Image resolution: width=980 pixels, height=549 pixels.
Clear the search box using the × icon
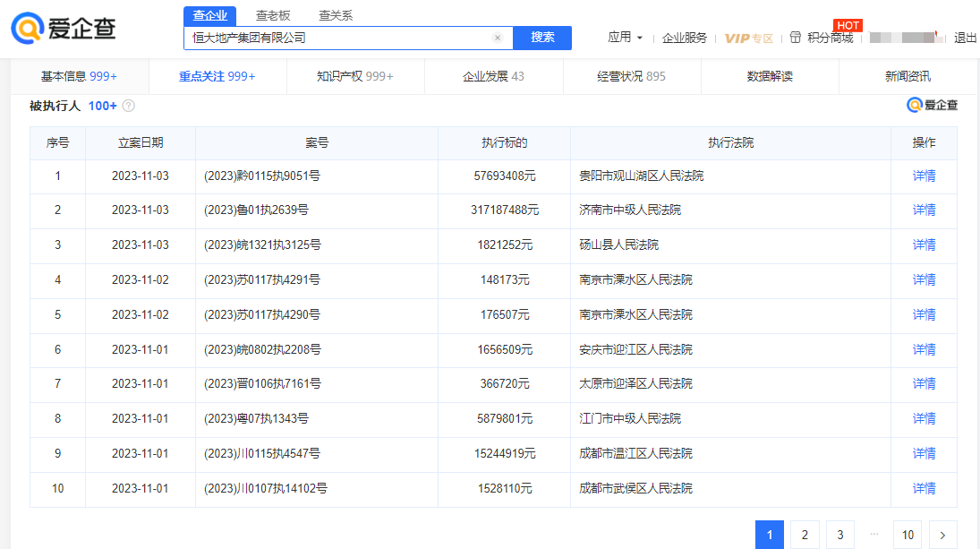coord(498,38)
